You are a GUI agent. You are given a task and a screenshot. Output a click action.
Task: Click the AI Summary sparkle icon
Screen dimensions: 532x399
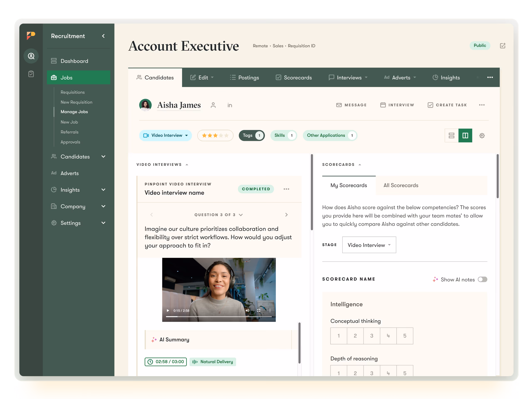coord(154,340)
